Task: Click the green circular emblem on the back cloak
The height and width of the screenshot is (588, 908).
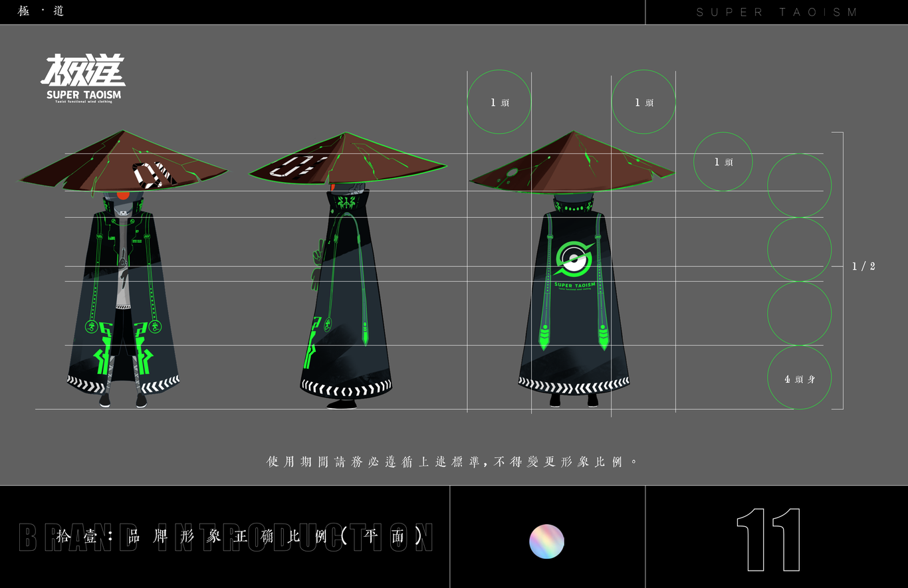Action: 574,260
